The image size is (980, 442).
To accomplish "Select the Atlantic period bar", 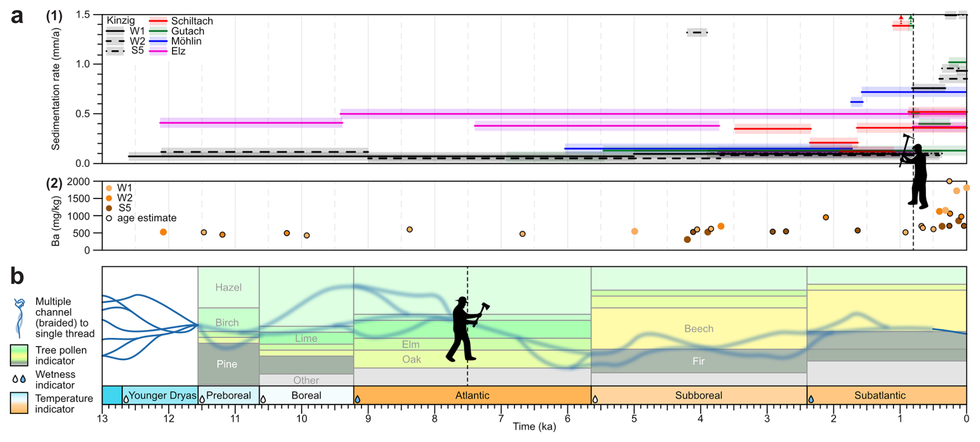I will point(472,395).
